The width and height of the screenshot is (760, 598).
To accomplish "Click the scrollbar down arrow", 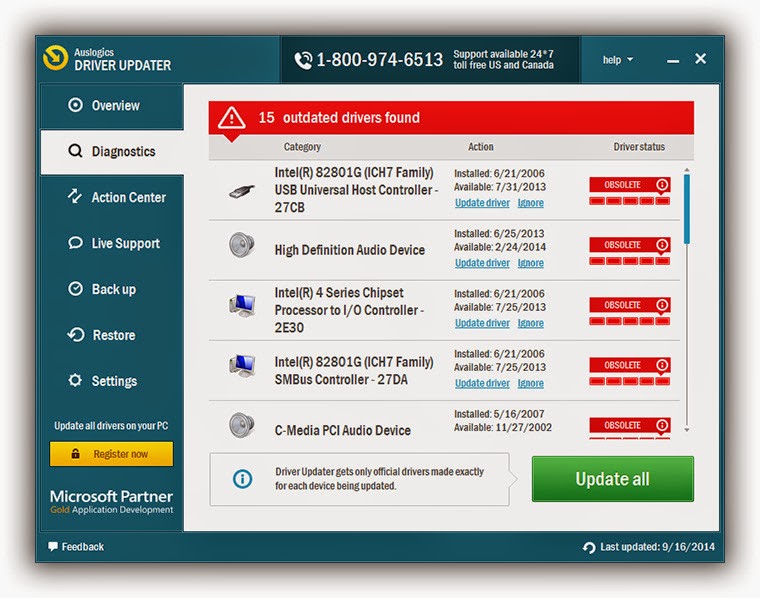I will pos(686,430).
